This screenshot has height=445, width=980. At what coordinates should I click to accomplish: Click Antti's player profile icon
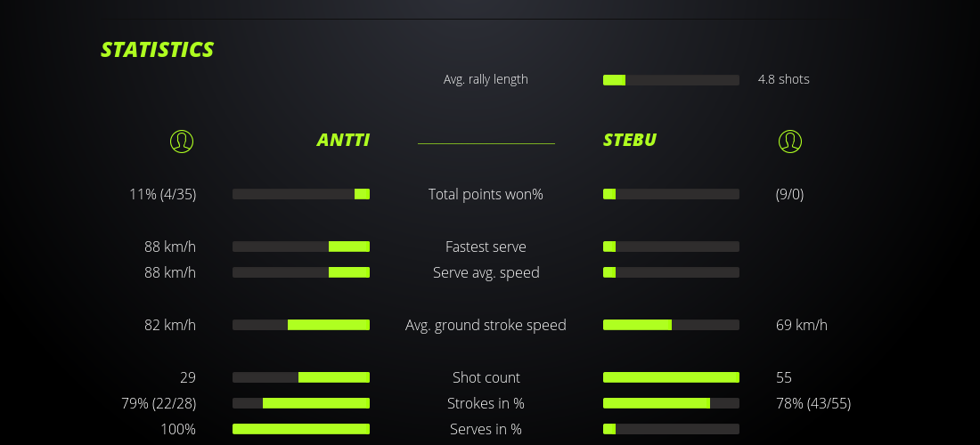point(181,141)
